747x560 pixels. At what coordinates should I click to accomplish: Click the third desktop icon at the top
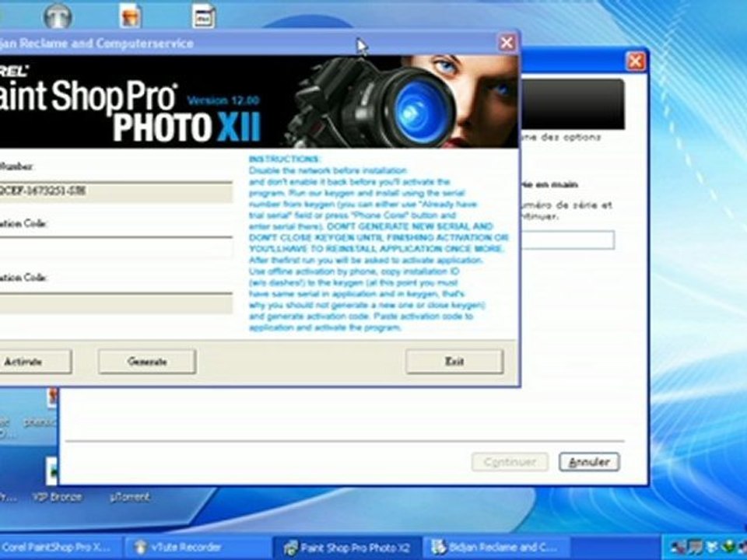203,16
